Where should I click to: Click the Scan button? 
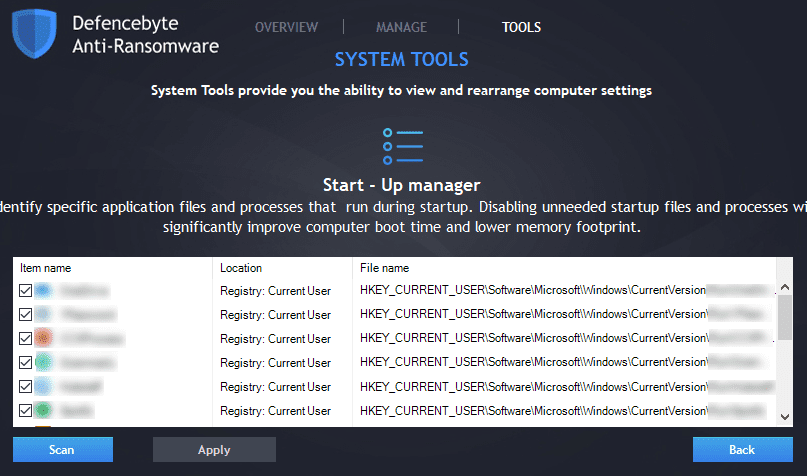tap(63, 449)
